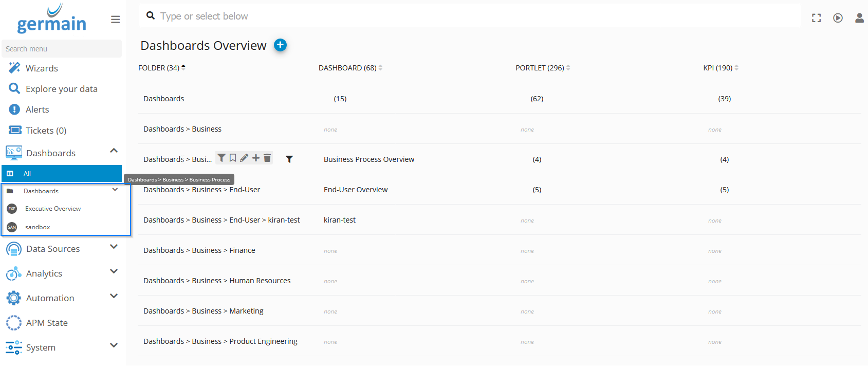Enter fullscreen mode using the top-right icon
This screenshot has width=868, height=367.
point(816,18)
